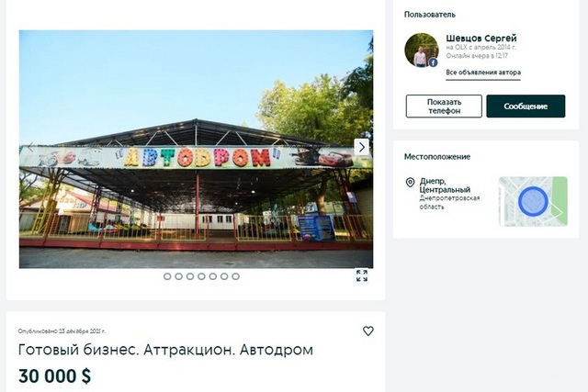Select the second photo indicator dot
588x392 pixels.
coord(179,276)
